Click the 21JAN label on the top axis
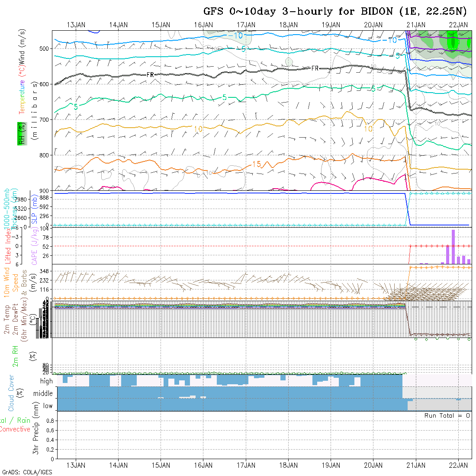 (x=416, y=25)
